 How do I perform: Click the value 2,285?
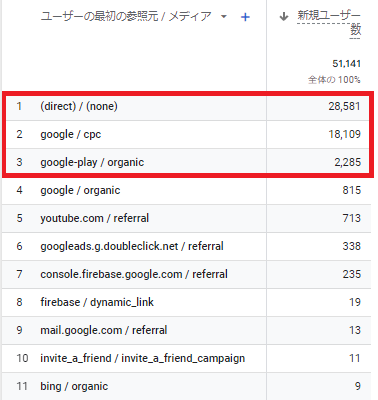(347, 162)
